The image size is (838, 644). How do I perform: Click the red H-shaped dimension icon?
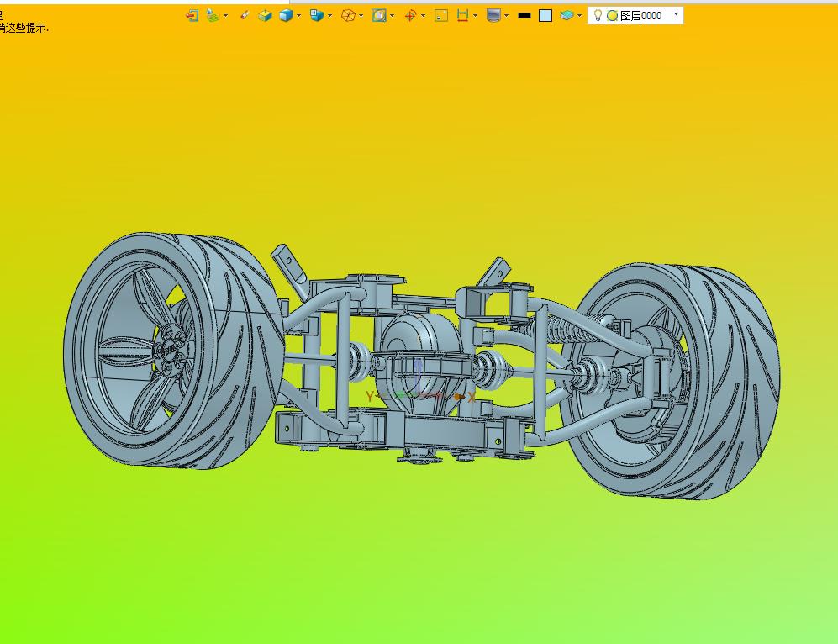pos(462,15)
